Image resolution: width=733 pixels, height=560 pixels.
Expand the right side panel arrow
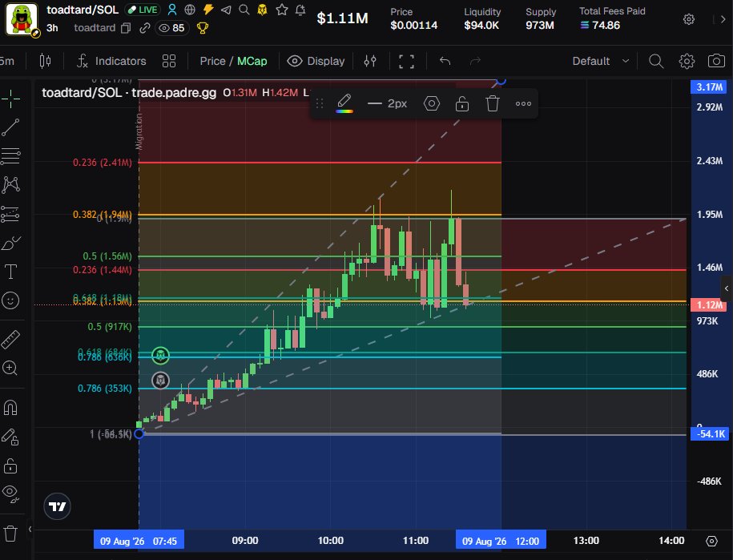pyautogui.click(x=727, y=288)
